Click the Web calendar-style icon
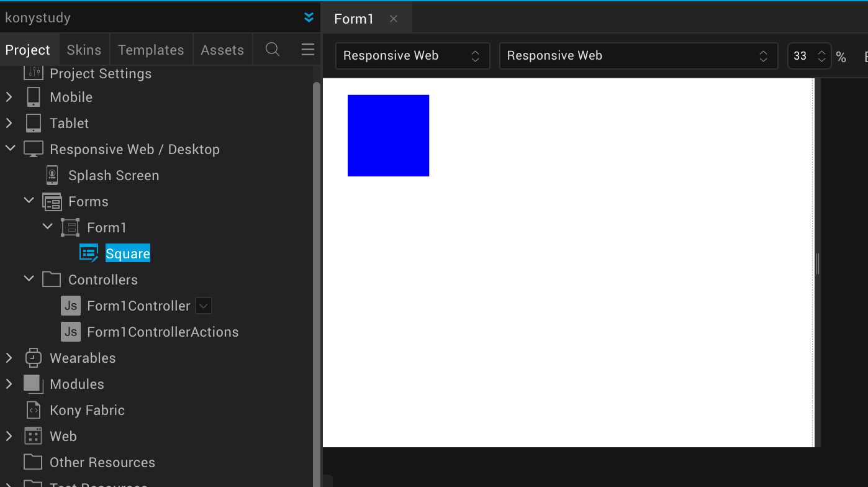The image size is (868, 487). pos(34,436)
